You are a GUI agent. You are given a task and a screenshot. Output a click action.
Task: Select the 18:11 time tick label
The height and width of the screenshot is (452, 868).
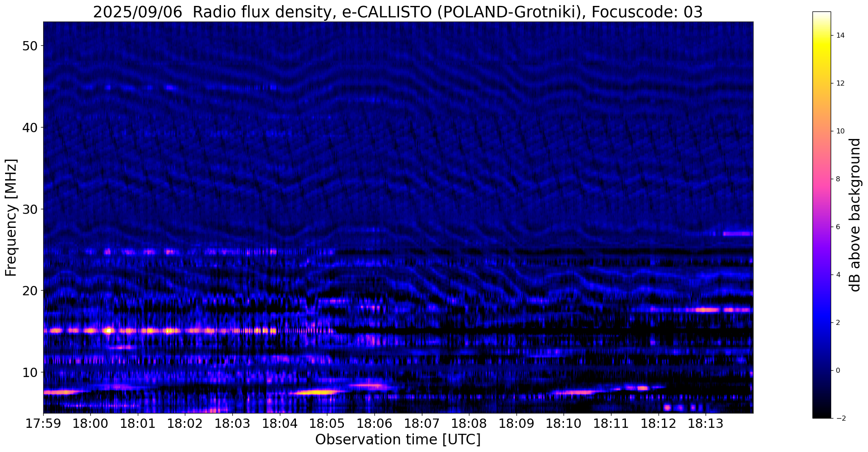pyautogui.click(x=611, y=424)
